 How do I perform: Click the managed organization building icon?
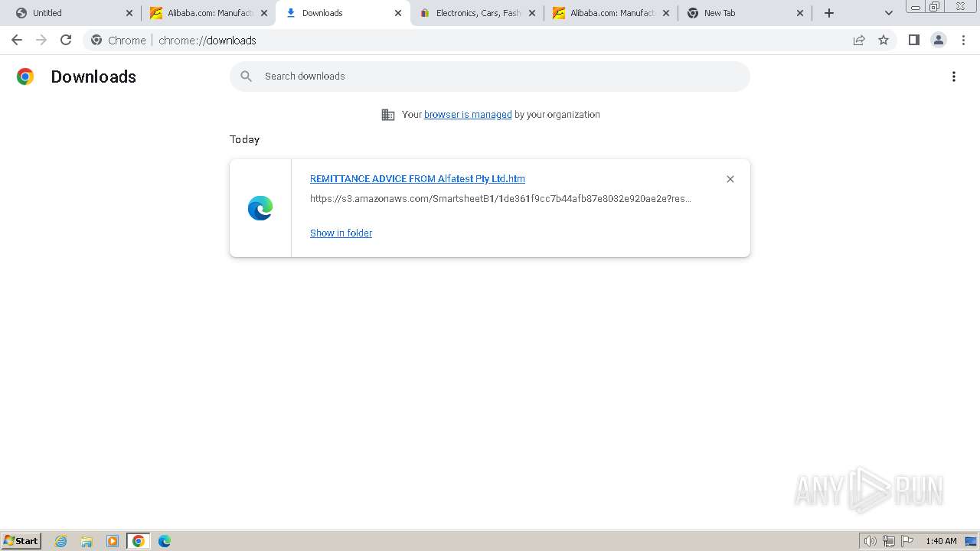[388, 115]
